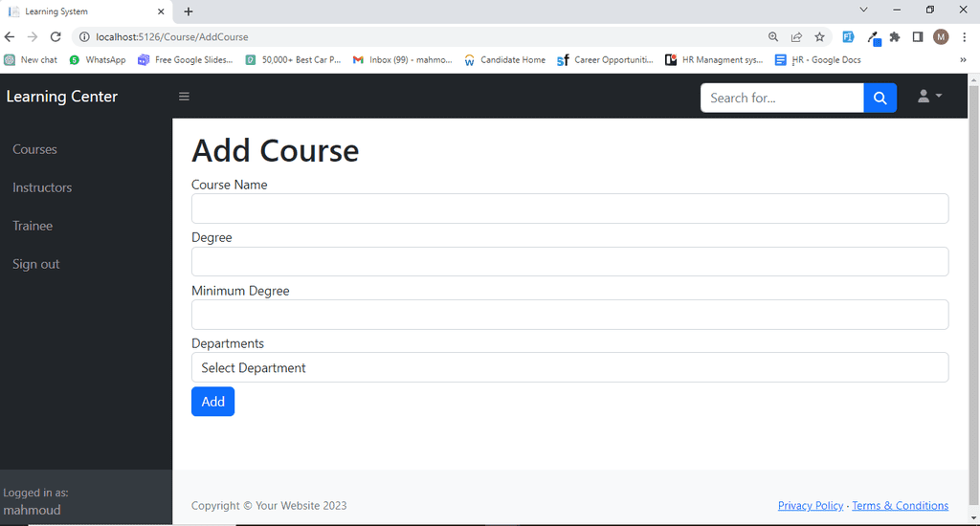This screenshot has width=980, height=526.
Task: Open the Select Department dropdown
Action: tap(570, 367)
